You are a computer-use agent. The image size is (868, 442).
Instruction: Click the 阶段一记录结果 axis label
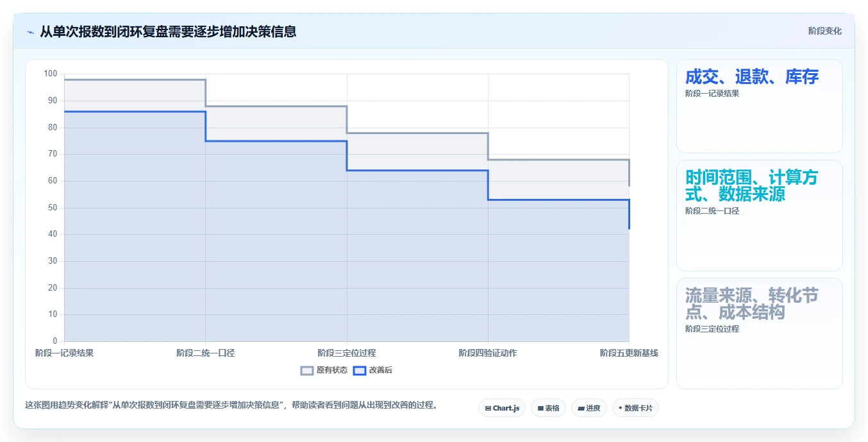(64, 353)
